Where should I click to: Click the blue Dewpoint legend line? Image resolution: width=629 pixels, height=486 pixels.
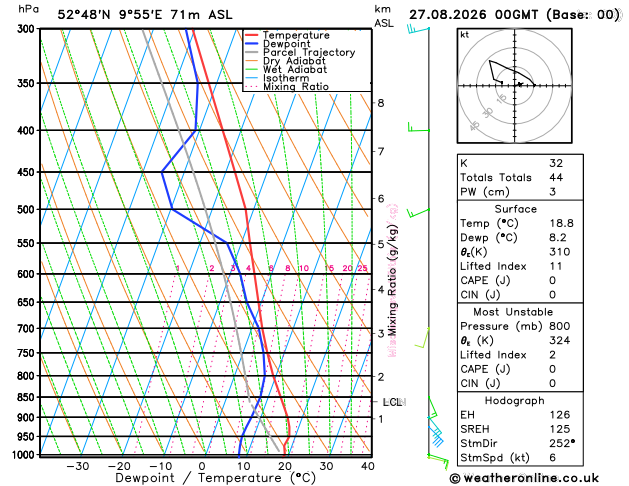[x=252, y=44]
